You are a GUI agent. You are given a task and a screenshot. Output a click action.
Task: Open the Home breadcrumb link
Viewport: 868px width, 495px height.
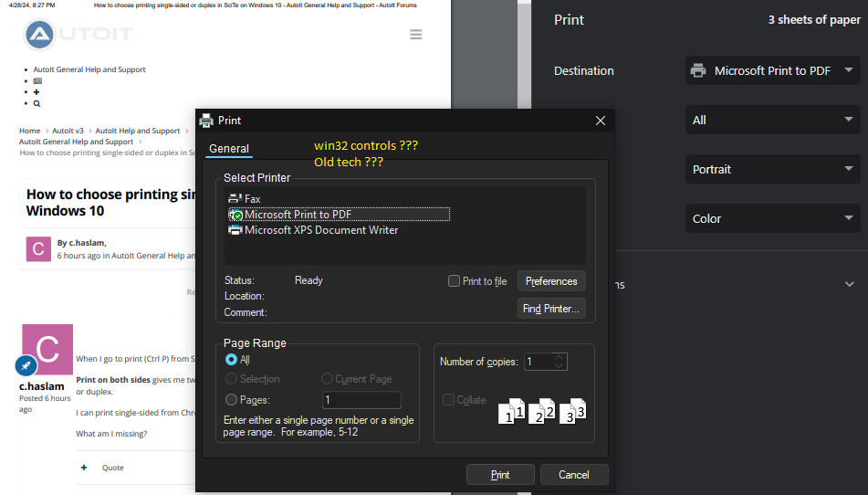click(x=30, y=131)
